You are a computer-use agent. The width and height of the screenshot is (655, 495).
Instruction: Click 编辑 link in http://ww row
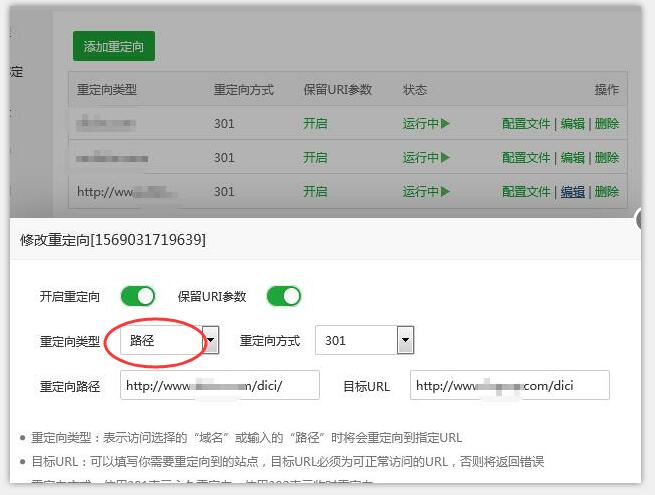(x=572, y=192)
